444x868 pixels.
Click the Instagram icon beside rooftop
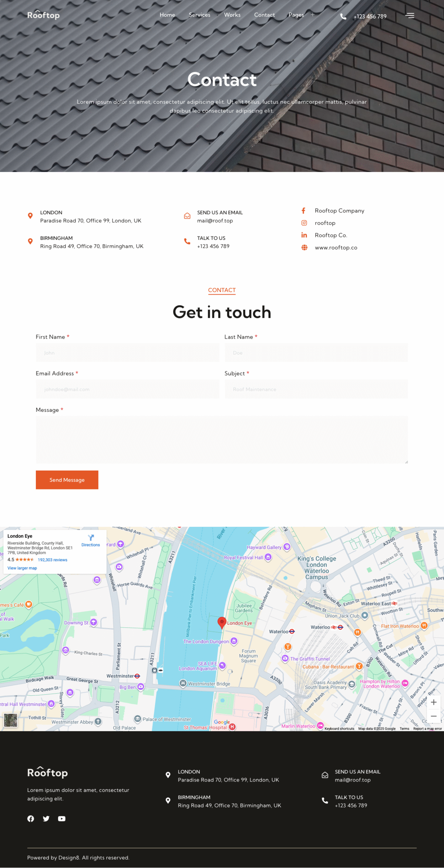[304, 223]
